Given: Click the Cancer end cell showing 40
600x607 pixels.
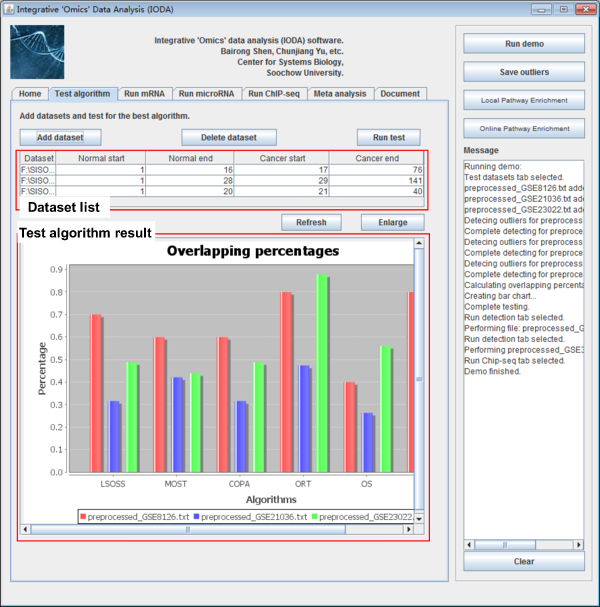Looking at the screenshot, I should pos(377,191).
